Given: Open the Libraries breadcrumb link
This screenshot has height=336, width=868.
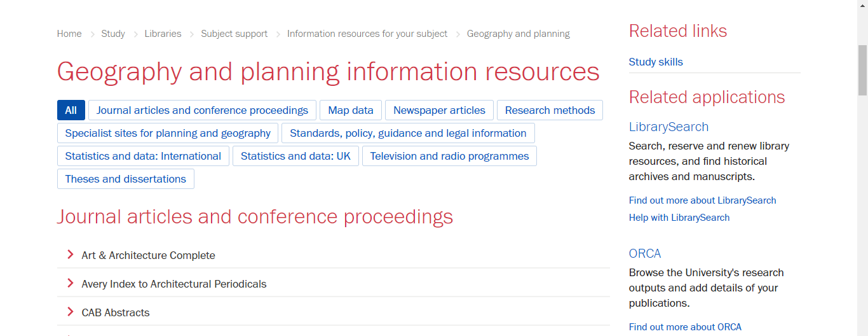Looking at the screenshot, I should pos(163,34).
